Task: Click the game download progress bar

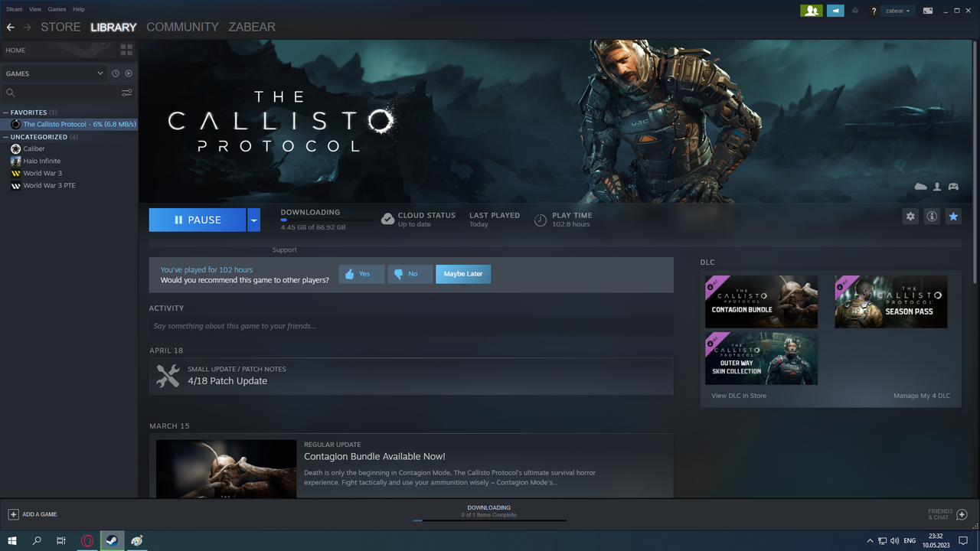Action: pos(327,220)
